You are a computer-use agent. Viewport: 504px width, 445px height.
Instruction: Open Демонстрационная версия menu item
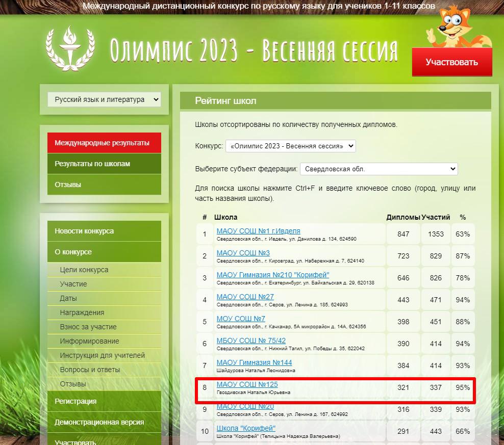pos(104,422)
